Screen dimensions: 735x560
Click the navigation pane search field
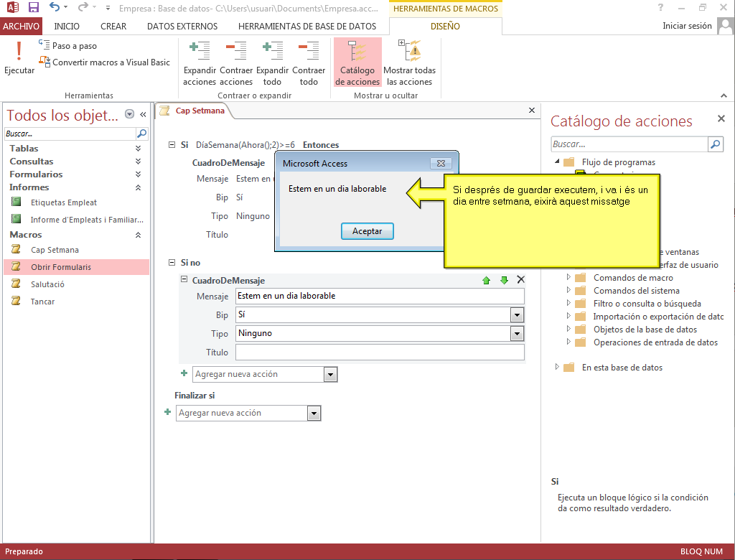(x=70, y=134)
